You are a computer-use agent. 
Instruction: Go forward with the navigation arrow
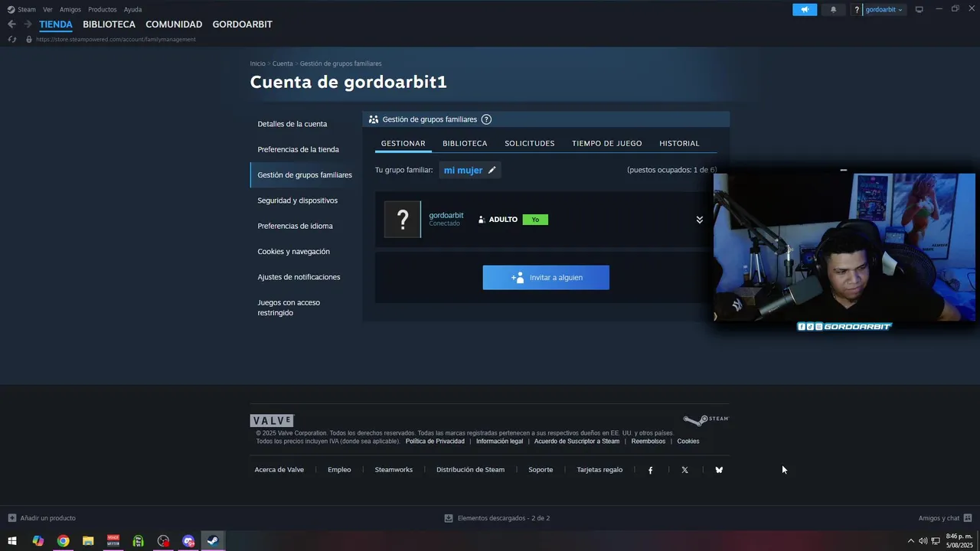click(28, 24)
